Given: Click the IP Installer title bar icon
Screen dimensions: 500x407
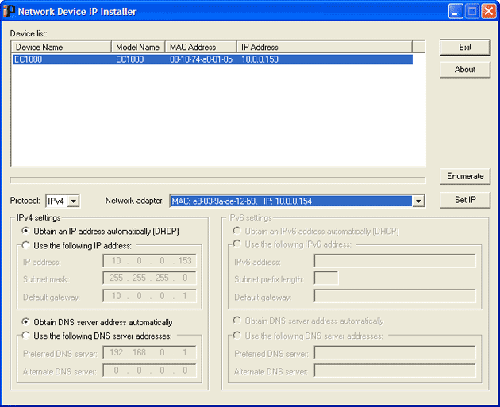Looking at the screenshot, I should point(9,11).
